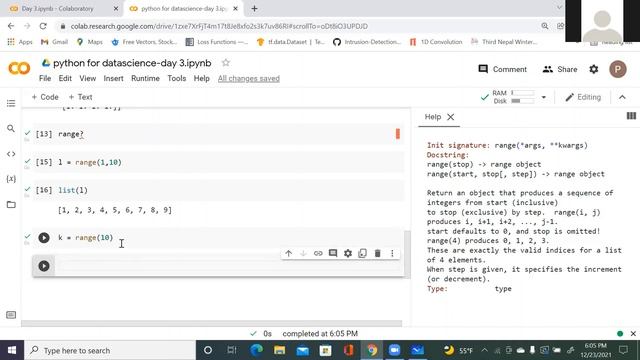
Task: Open the Editing mode dropdown
Action: click(583, 97)
